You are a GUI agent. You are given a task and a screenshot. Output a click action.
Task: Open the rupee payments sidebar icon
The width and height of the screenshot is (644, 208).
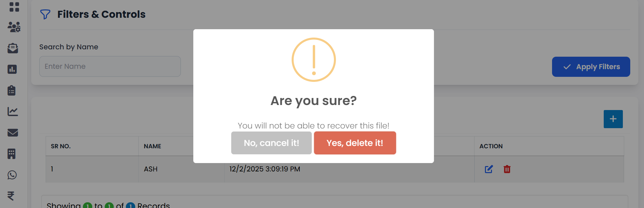pos(11,196)
